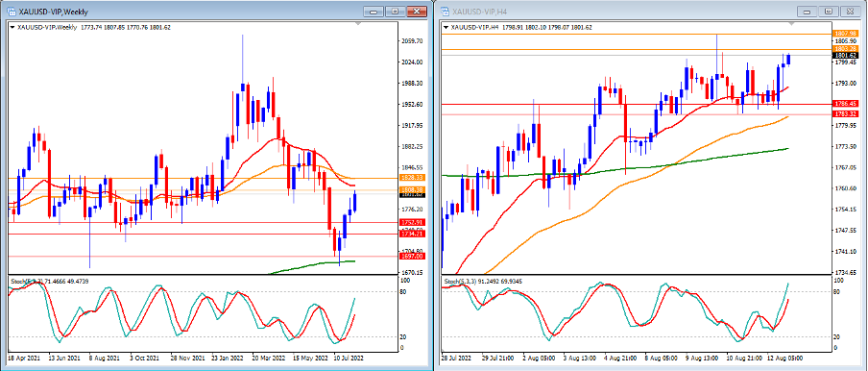Click the 1917.95 price scale value on Weekly chart

(x=413, y=125)
